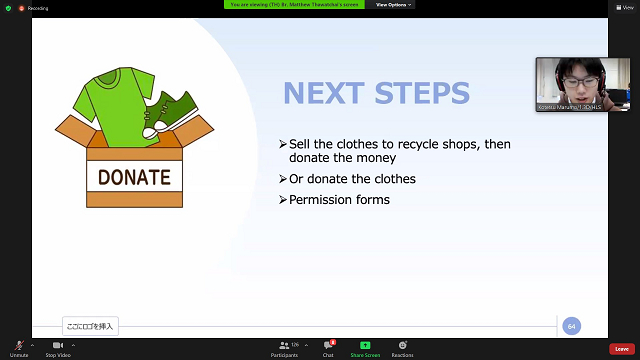This screenshot has height=360, width=640.
Task: Click the NEXT STEPS slide title
Action: pos(376,93)
